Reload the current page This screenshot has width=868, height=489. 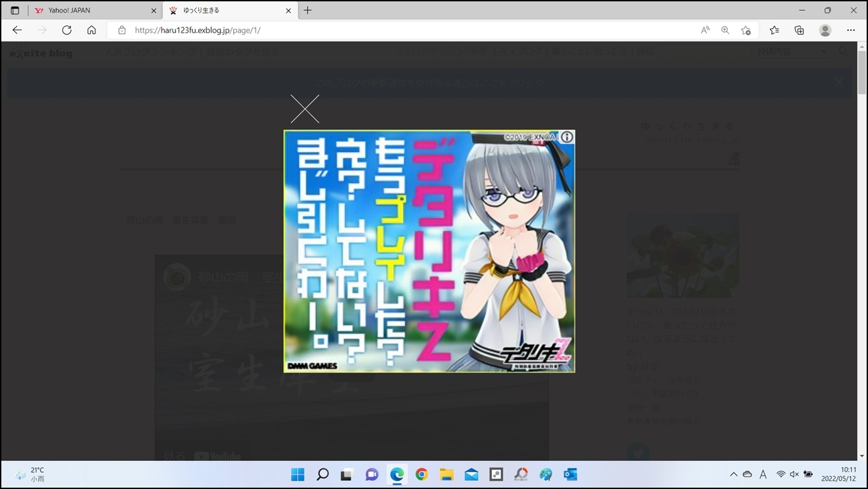(66, 30)
